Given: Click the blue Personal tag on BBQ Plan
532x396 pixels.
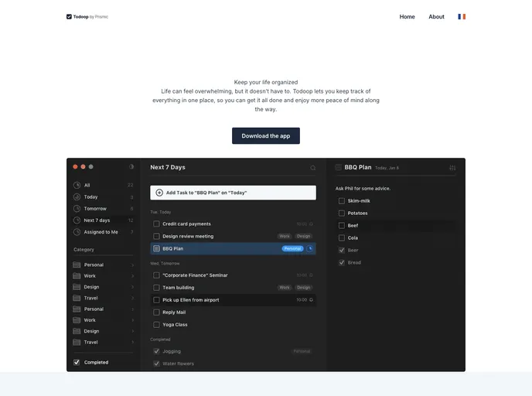Looking at the screenshot, I should click(x=292, y=249).
